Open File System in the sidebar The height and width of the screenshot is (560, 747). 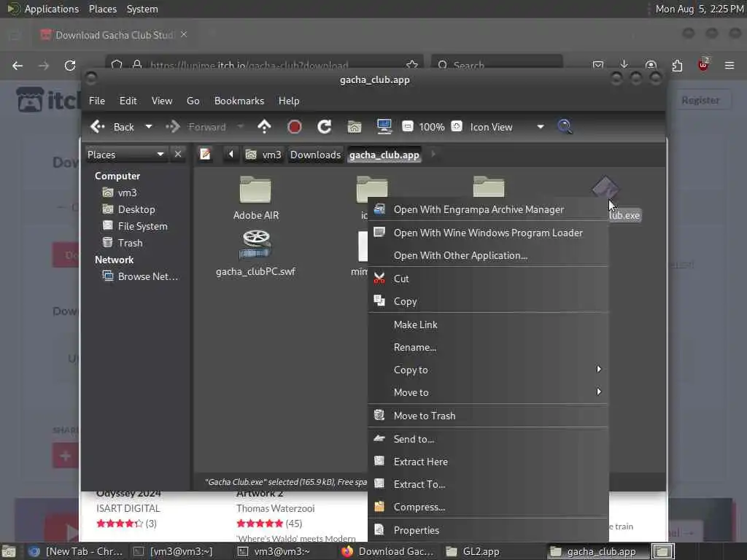142,226
